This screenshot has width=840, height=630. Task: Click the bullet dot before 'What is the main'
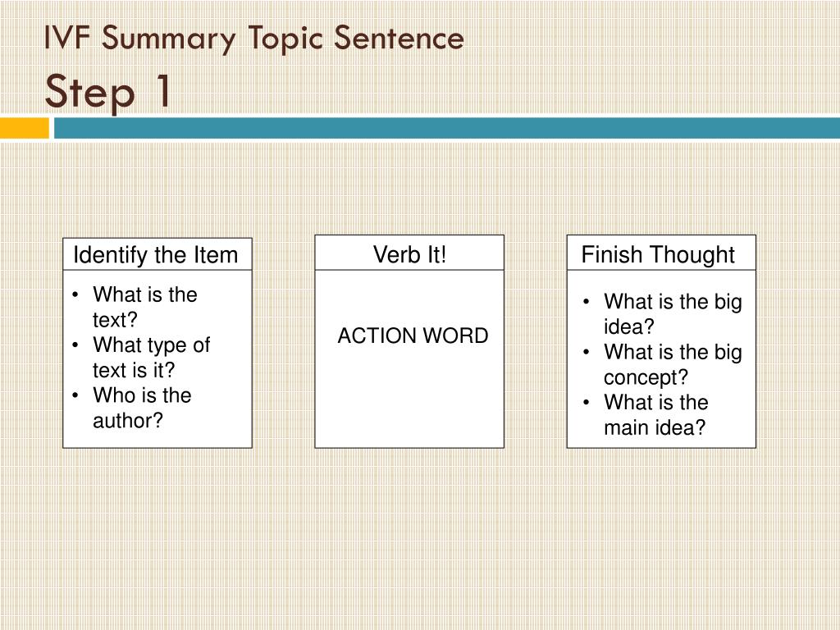point(587,402)
